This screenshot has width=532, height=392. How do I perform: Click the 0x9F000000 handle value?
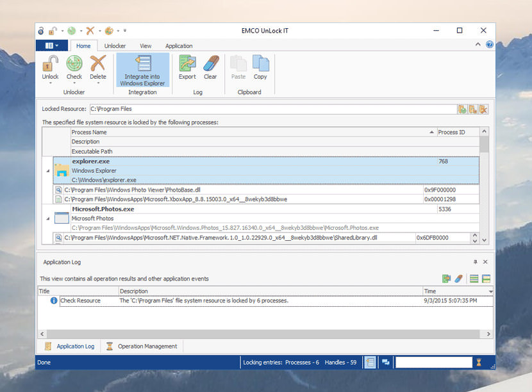tap(440, 190)
